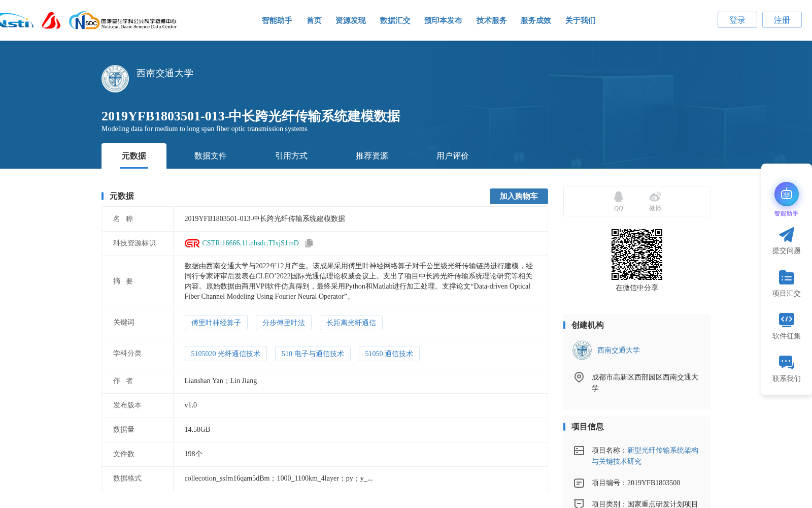Click the 联系我们 chat bubble icon
The width and height of the screenshot is (812, 508).
click(x=786, y=362)
